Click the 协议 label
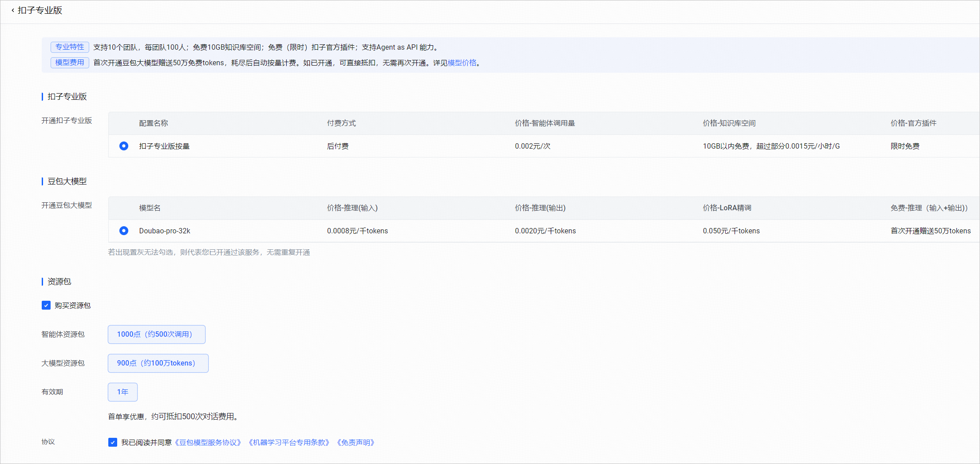 48,442
